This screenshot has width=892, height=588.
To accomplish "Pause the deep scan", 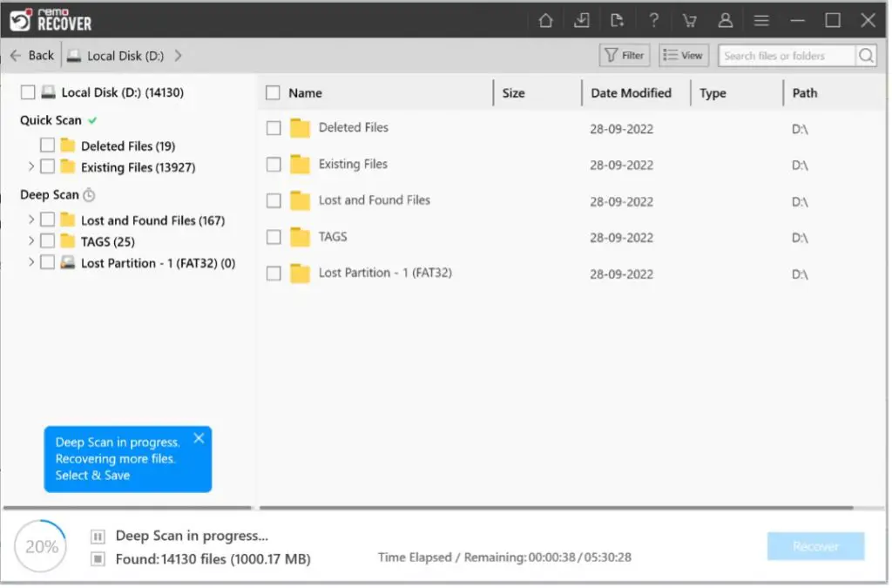I will pos(98,538).
